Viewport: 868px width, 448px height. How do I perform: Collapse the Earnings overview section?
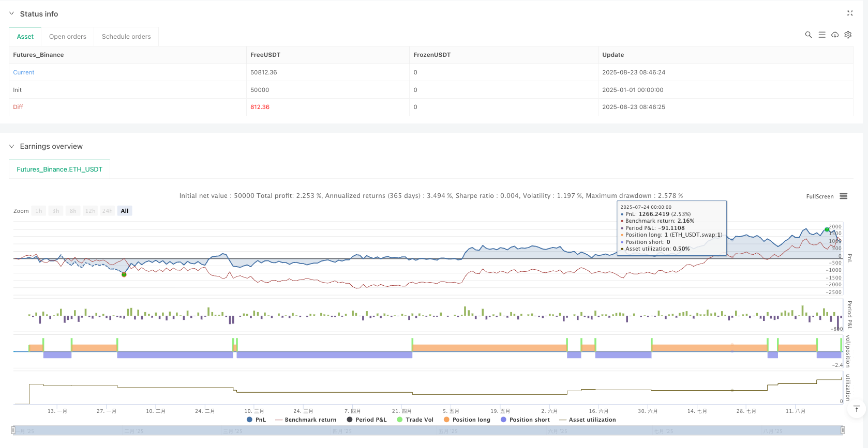click(12, 147)
